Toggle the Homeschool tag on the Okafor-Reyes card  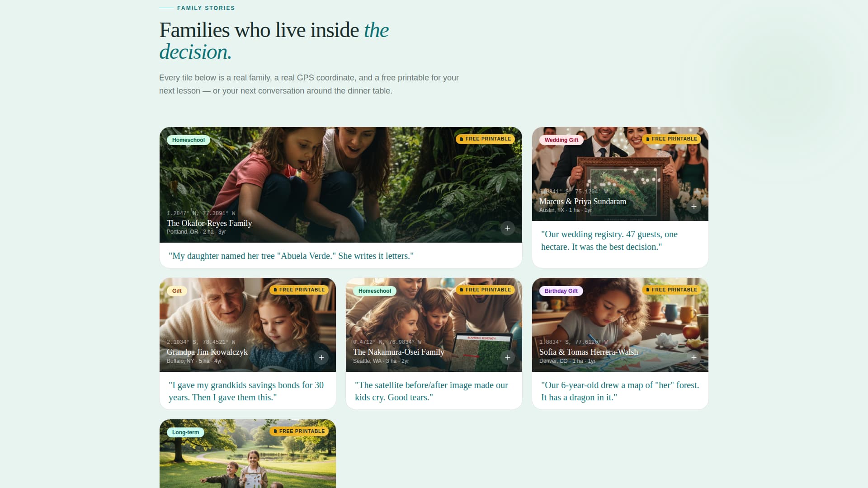coord(188,140)
